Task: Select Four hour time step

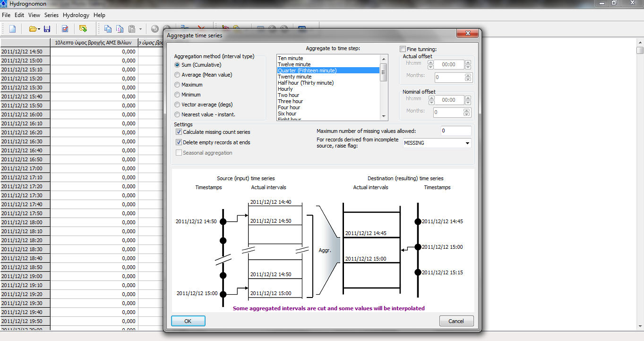Action: click(x=328, y=107)
